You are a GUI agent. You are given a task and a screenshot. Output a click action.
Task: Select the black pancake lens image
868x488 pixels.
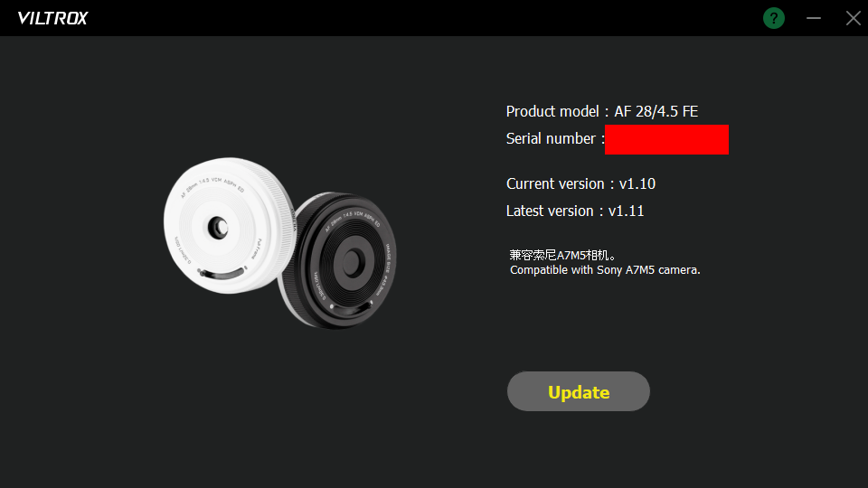click(x=341, y=260)
